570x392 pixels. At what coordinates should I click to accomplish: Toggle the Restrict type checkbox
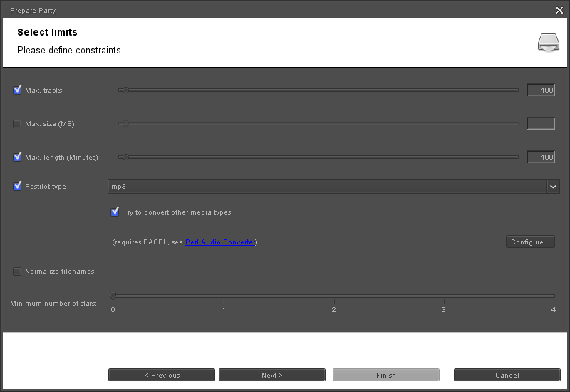tap(17, 186)
